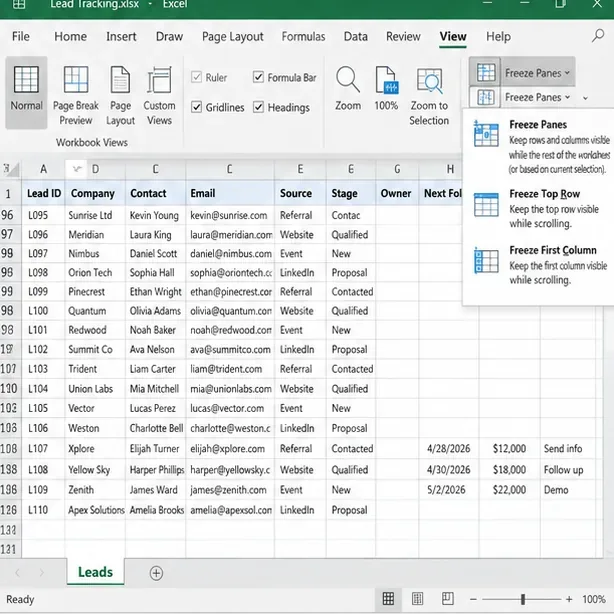Screen dimensions: 614x614
Task: Click zoom out minus in status bar
Action: 473,599
